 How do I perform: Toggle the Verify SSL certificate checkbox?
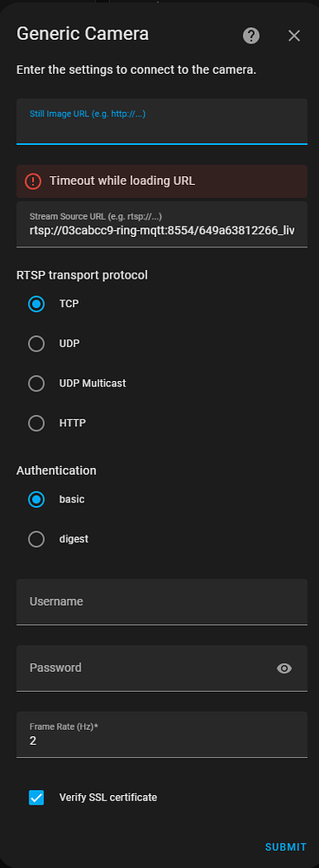pos(36,798)
